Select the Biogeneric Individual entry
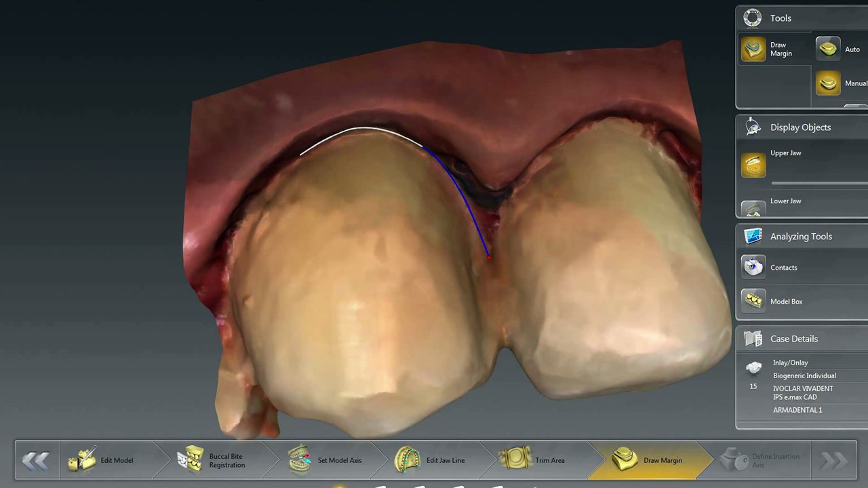 pyautogui.click(x=804, y=375)
